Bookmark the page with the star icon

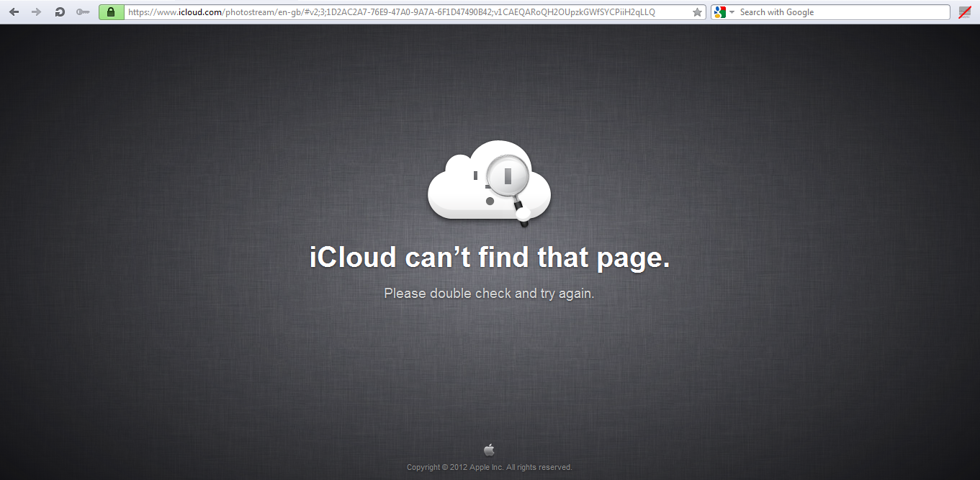pyautogui.click(x=697, y=12)
